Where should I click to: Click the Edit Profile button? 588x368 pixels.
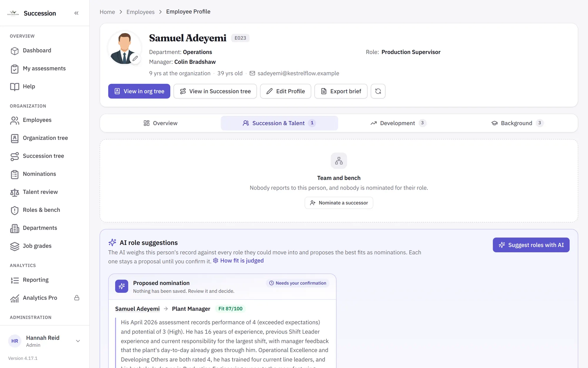pos(285,91)
